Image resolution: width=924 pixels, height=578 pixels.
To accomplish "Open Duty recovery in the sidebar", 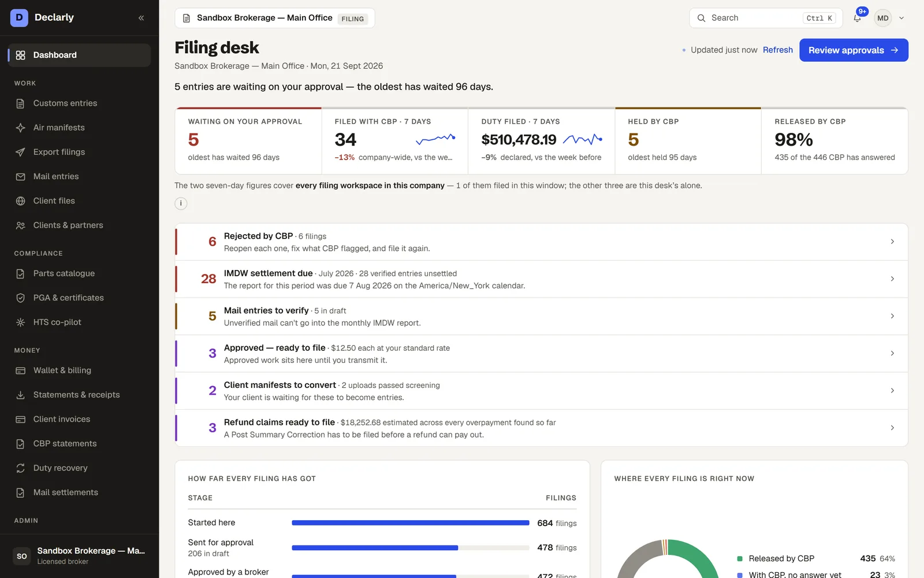I will pos(79,468).
